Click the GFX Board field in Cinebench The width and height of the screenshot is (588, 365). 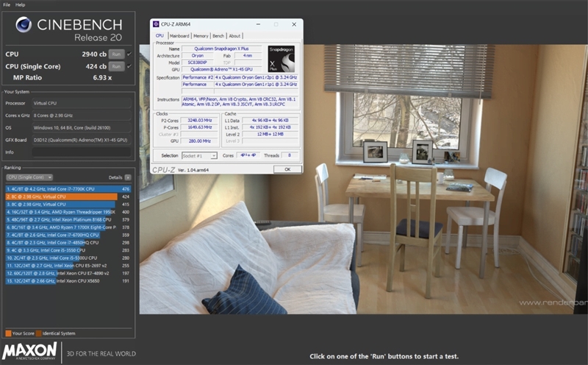(82, 140)
